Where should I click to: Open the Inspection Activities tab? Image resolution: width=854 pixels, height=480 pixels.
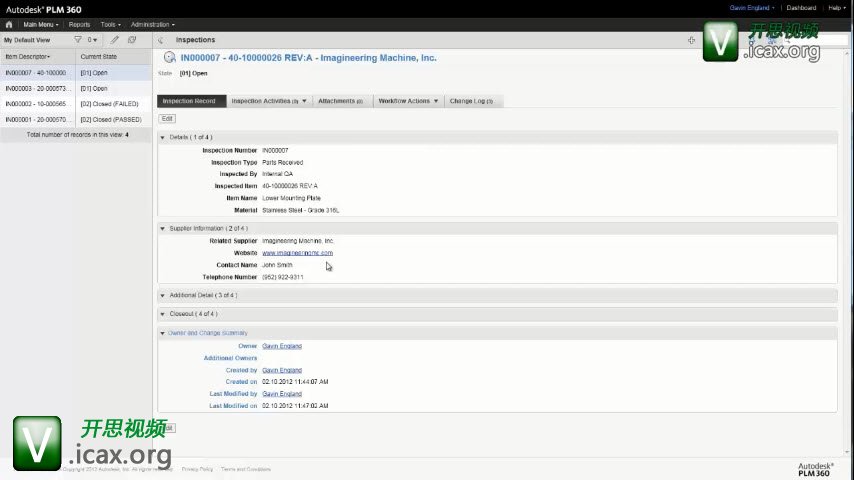tap(269, 101)
